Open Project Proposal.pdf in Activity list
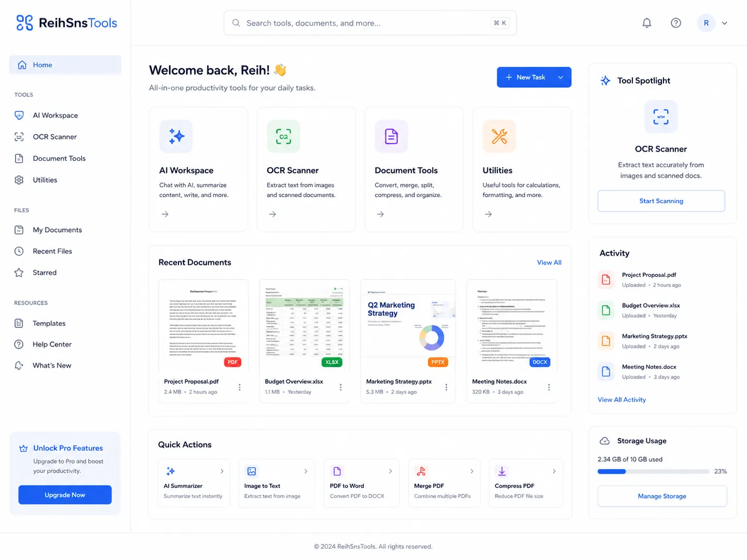The height and width of the screenshot is (560, 747). pos(649,275)
